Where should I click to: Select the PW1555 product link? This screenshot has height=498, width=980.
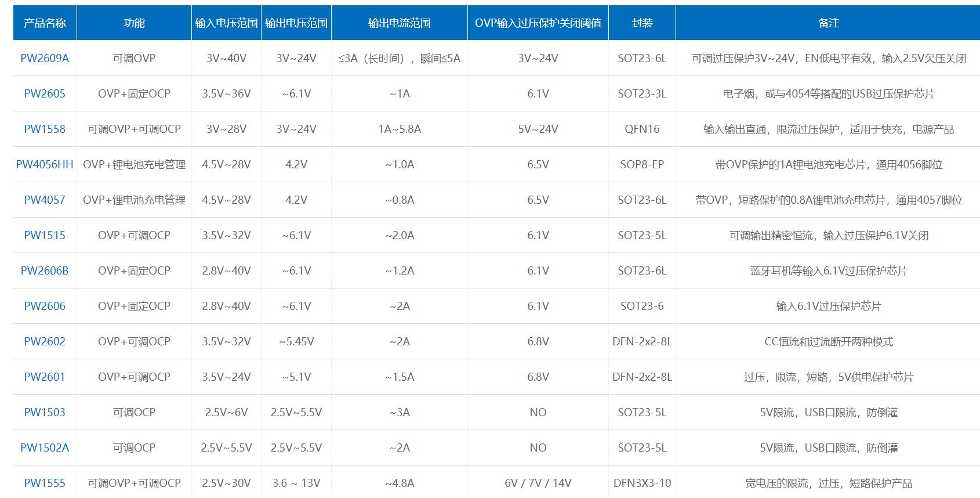(x=45, y=483)
